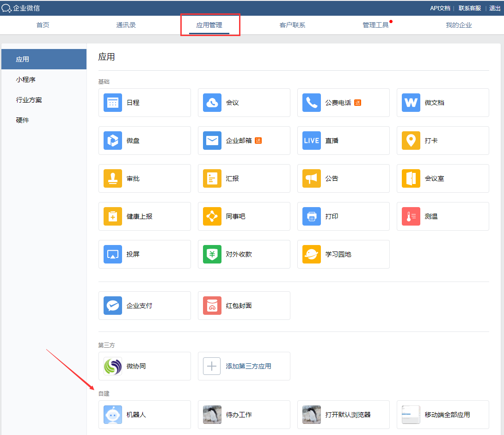
Task: Select the 微文档 W icon
Action: coord(411,103)
